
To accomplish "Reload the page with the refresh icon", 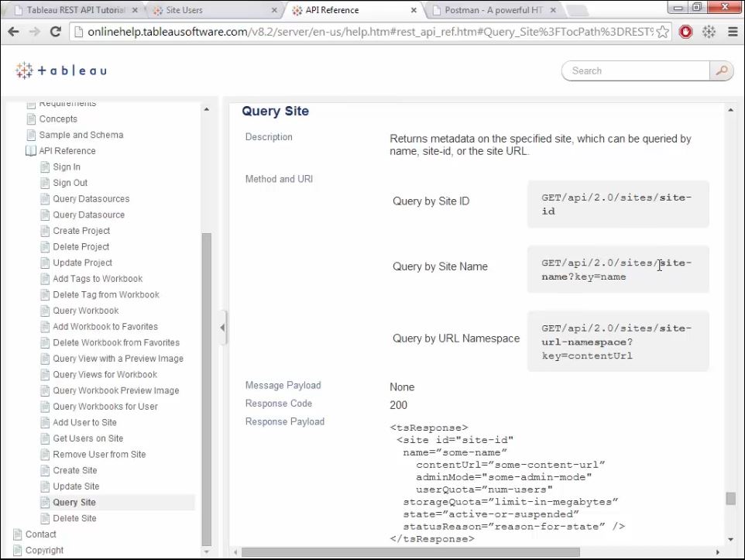I will coord(56,32).
